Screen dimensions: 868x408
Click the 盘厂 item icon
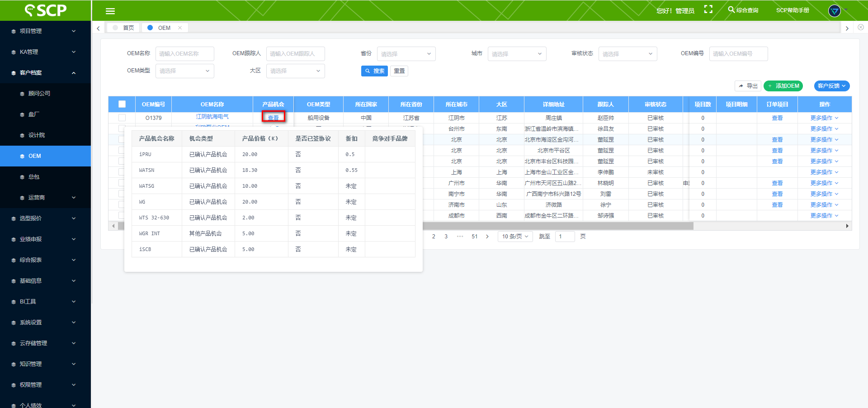tap(22, 114)
